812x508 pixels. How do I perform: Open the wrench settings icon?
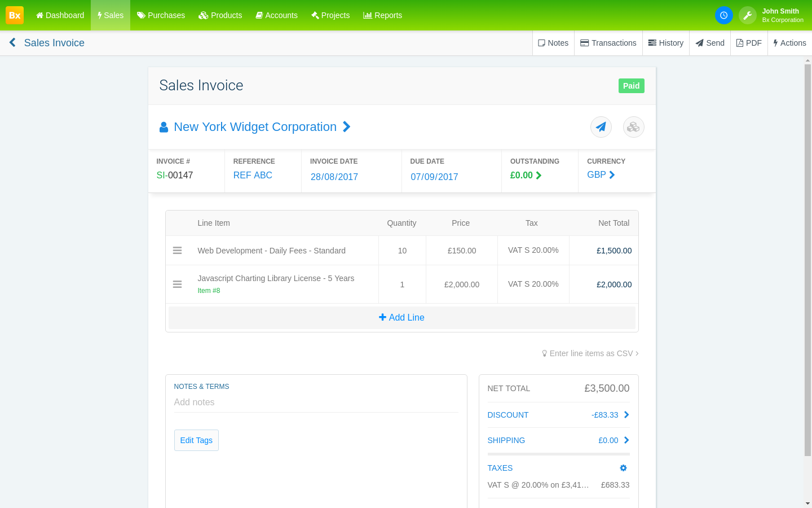[x=748, y=15]
